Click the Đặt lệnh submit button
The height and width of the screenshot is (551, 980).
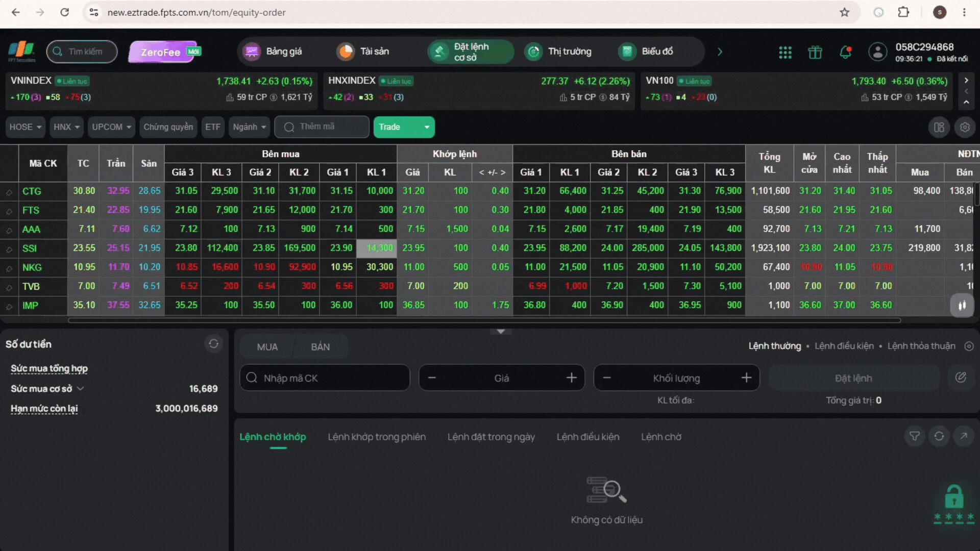[853, 378]
